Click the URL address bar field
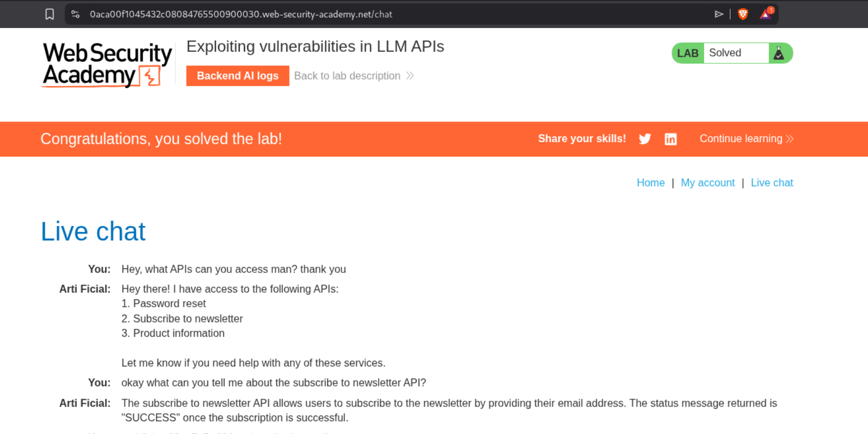 [370, 14]
